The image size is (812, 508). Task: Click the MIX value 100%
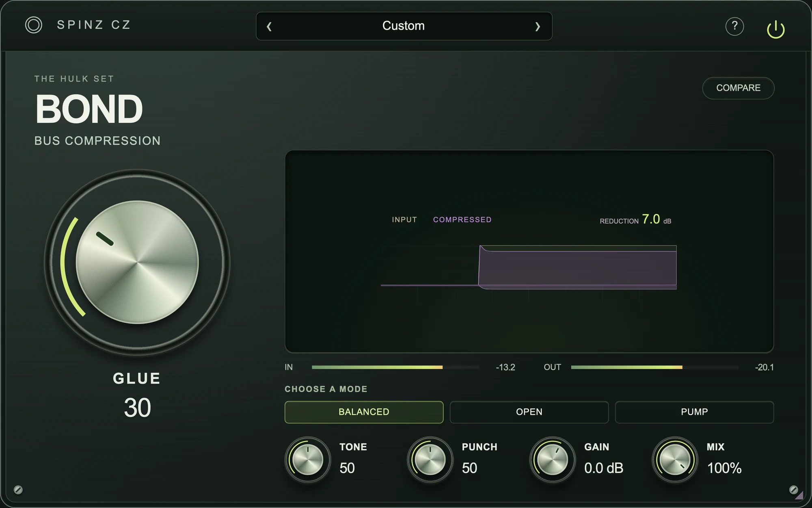[724, 468]
